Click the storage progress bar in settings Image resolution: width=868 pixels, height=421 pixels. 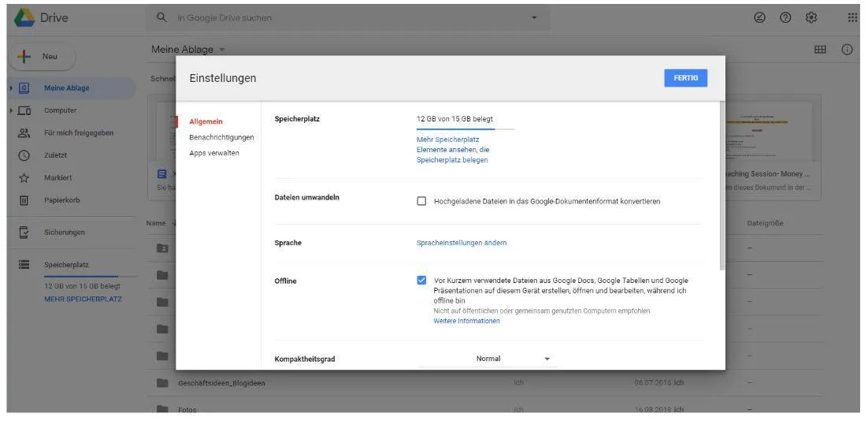click(466, 129)
